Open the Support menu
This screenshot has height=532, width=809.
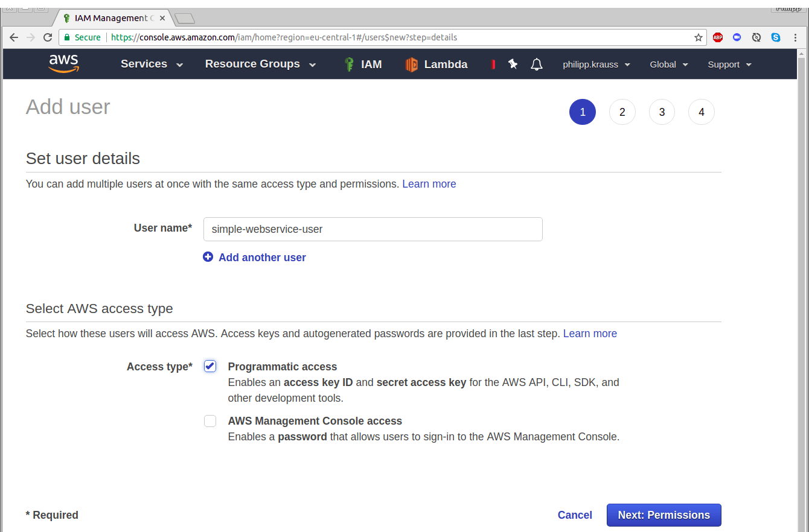tap(729, 65)
